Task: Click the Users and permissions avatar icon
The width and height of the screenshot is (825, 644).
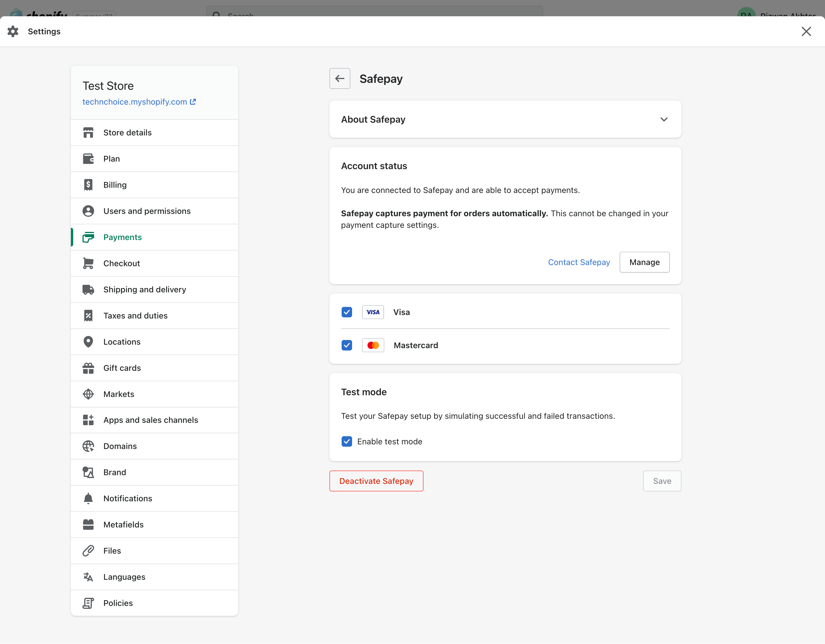Action: (88, 211)
